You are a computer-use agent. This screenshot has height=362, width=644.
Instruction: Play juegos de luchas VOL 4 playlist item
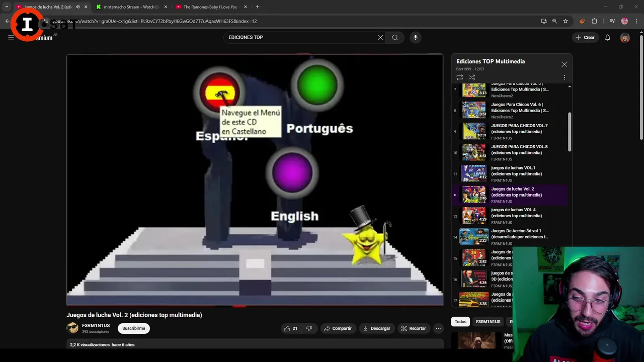click(510, 215)
